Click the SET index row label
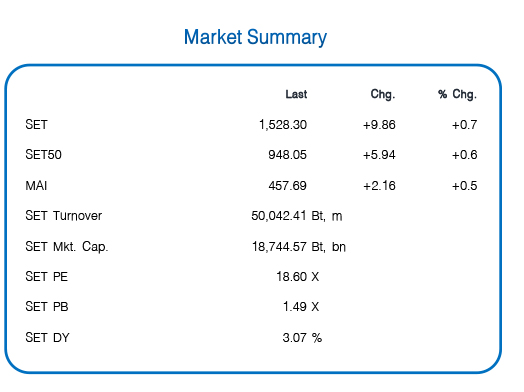524x392 pixels. pyautogui.click(x=36, y=125)
